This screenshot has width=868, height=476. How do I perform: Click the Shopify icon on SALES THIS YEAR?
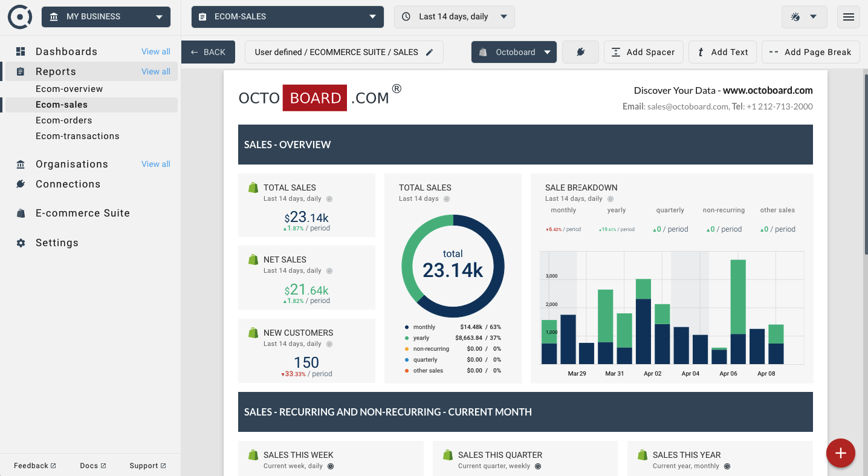click(643, 455)
